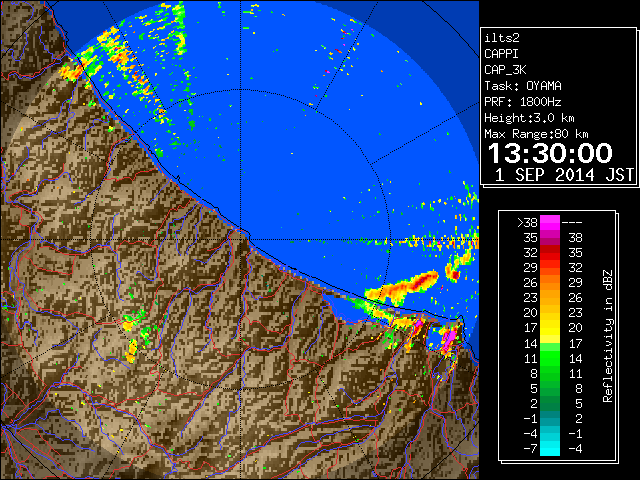Click the date text 1 SEP 2014 JST

pyautogui.click(x=564, y=175)
